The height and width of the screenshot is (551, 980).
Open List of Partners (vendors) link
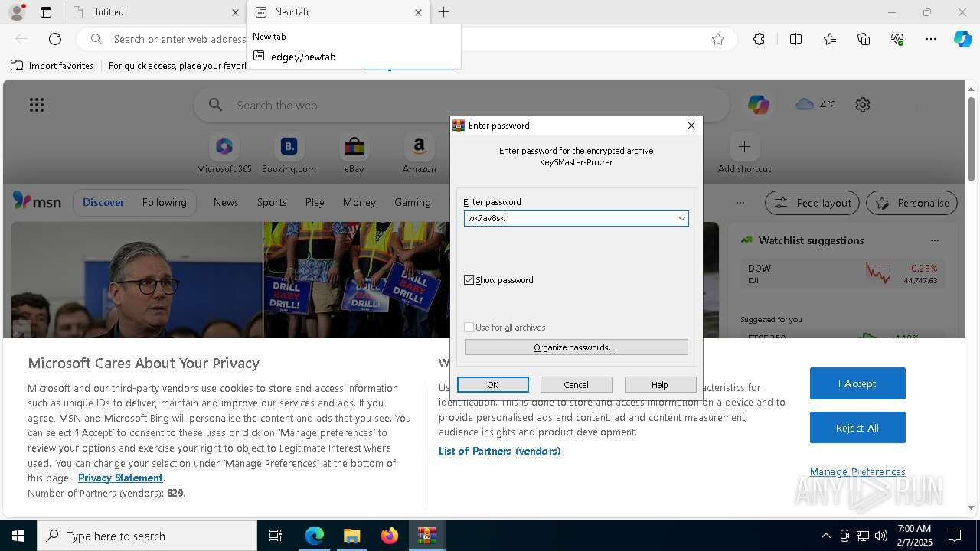click(x=500, y=451)
